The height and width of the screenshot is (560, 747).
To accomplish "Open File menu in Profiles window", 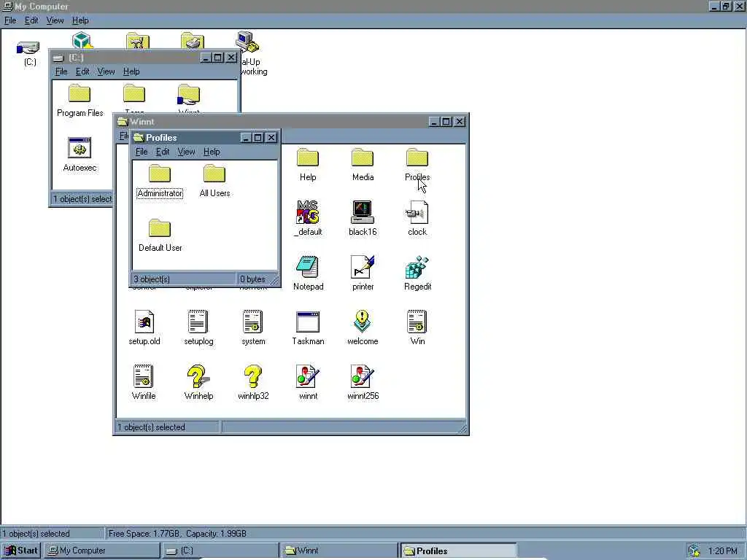I will pyautogui.click(x=142, y=152).
